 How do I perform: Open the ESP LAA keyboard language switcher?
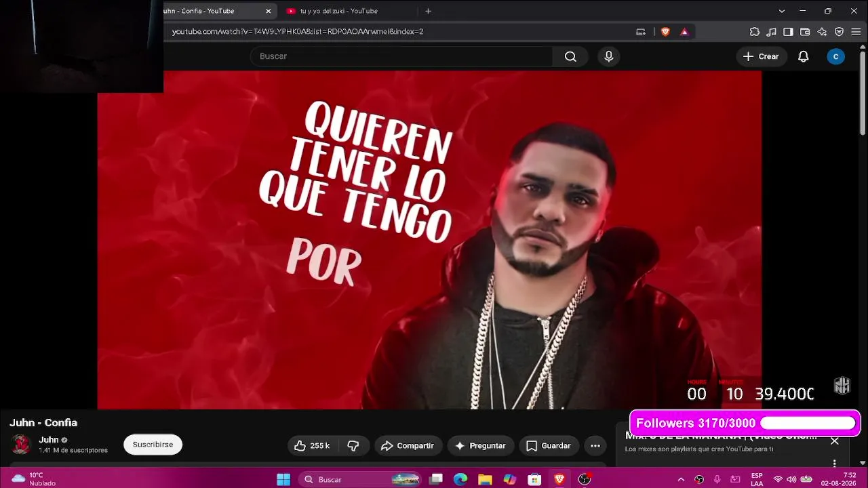pos(757,479)
